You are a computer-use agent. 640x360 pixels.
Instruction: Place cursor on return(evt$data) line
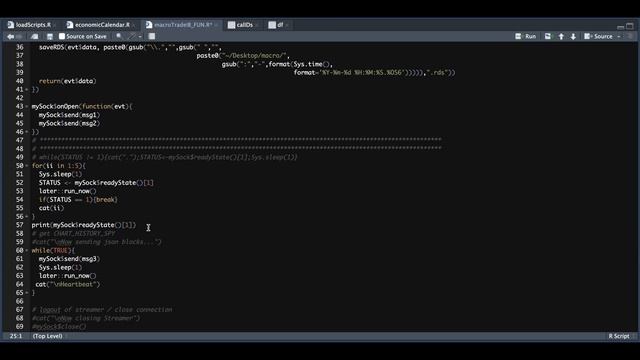pyautogui.click(x=68, y=81)
